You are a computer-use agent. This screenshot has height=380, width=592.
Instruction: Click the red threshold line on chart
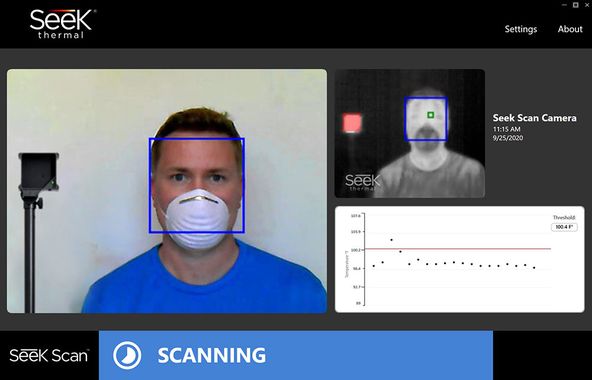(x=458, y=249)
